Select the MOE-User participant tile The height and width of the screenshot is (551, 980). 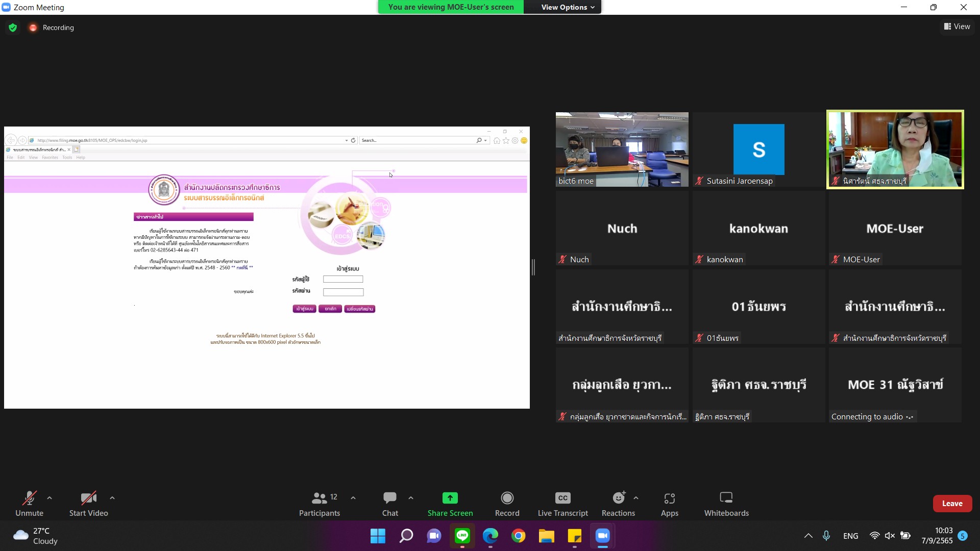click(895, 228)
